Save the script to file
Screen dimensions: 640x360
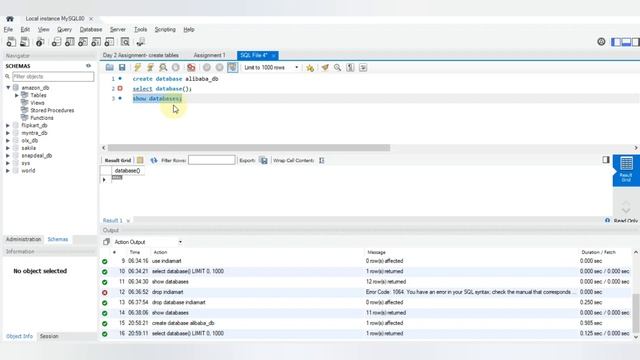click(x=122, y=67)
